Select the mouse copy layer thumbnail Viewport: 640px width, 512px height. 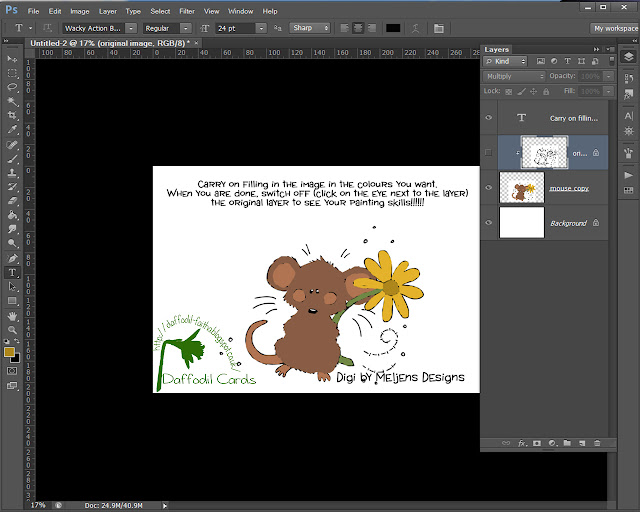click(522, 187)
